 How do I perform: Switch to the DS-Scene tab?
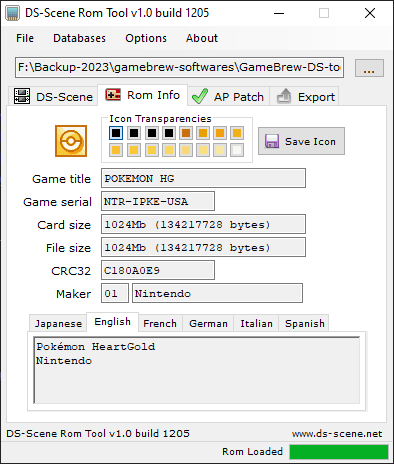[x=53, y=97]
